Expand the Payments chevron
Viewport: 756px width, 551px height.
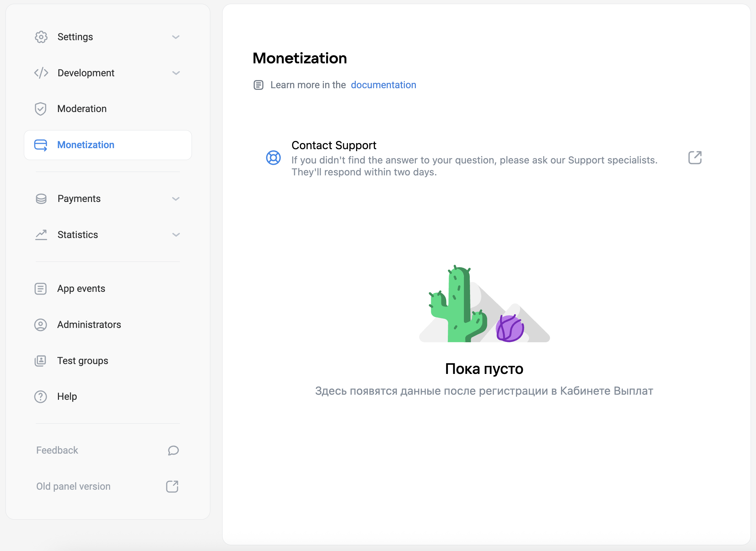pyautogui.click(x=176, y=199)
